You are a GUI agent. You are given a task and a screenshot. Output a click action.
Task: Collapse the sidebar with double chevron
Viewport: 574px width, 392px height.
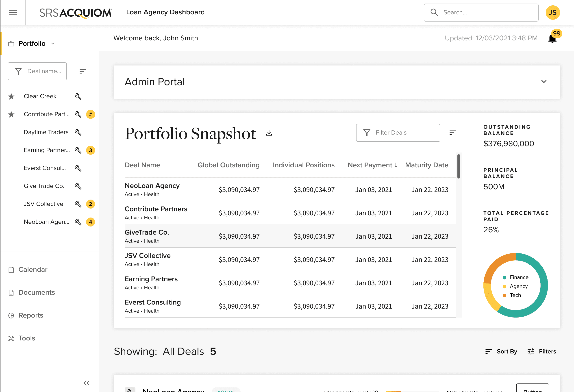87,383
